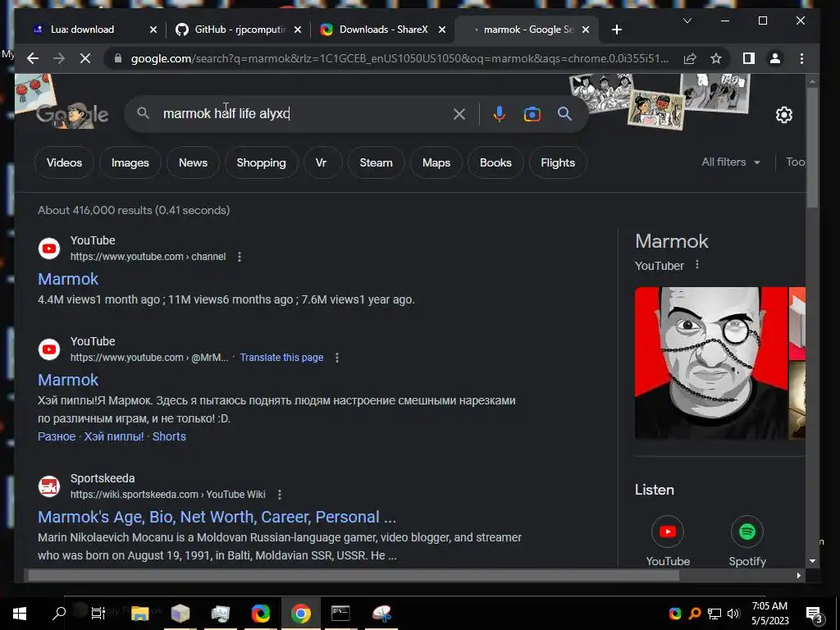The height and width of the screenshot is (630, 840).
Task: Open ShareX from the taskbar
Action: click(x=260, y=614)
